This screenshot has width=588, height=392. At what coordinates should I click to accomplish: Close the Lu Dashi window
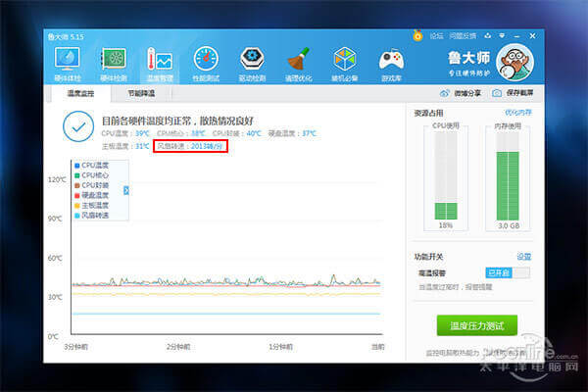[532, 36]
